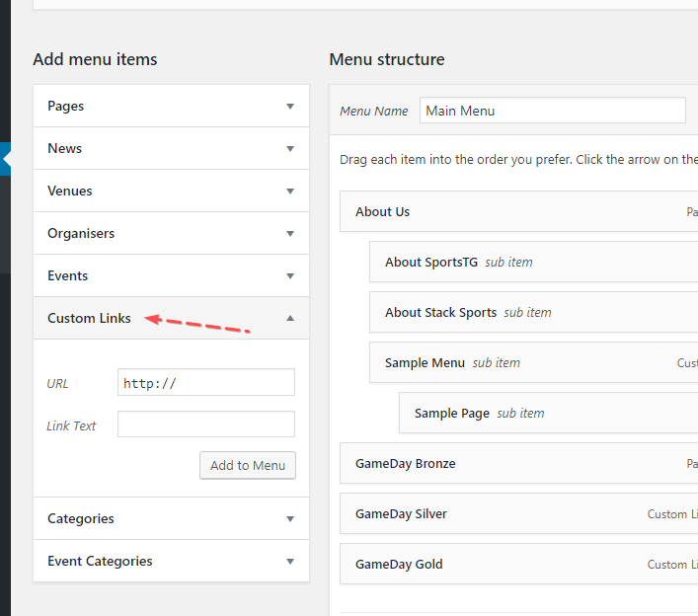Click the URL input field

click(x=205, y=383)
